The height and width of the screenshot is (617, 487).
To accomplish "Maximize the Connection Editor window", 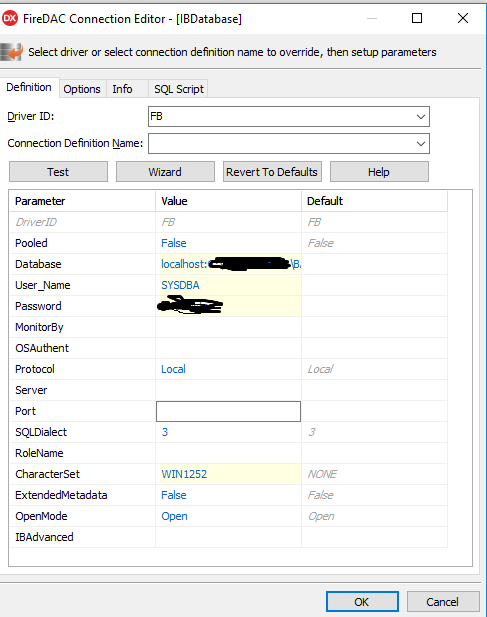I will point(417,18).
